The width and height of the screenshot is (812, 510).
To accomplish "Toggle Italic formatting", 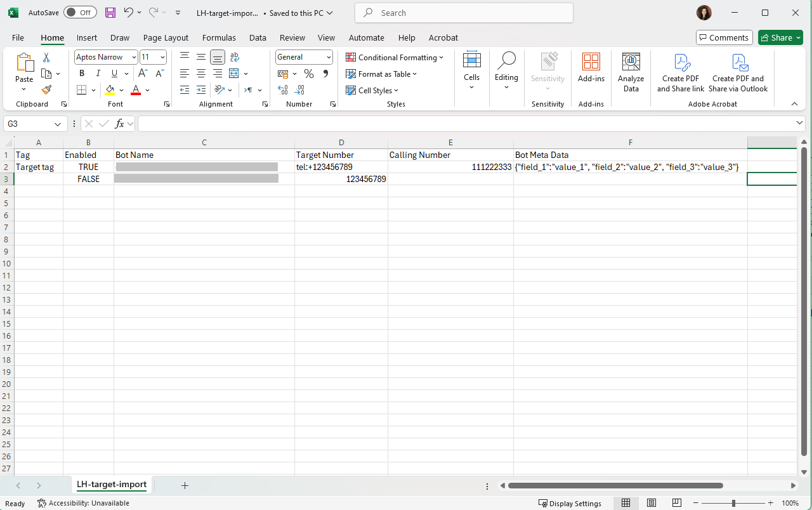I will (x=98, y=74).
